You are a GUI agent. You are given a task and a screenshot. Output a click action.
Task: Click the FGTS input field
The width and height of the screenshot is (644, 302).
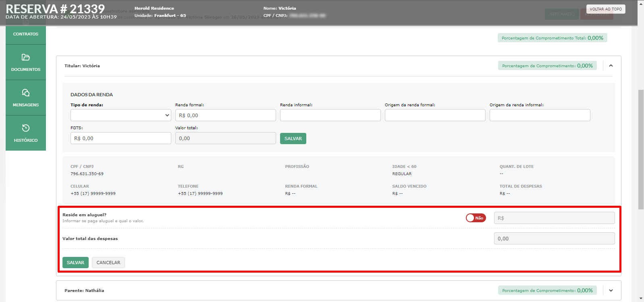(121, 138)
